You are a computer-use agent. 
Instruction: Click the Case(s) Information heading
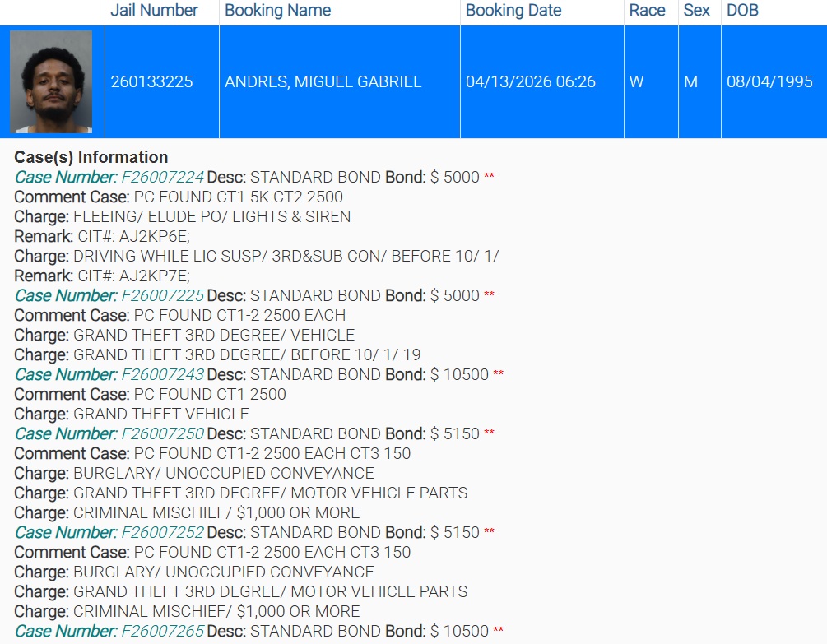(91, 157)
